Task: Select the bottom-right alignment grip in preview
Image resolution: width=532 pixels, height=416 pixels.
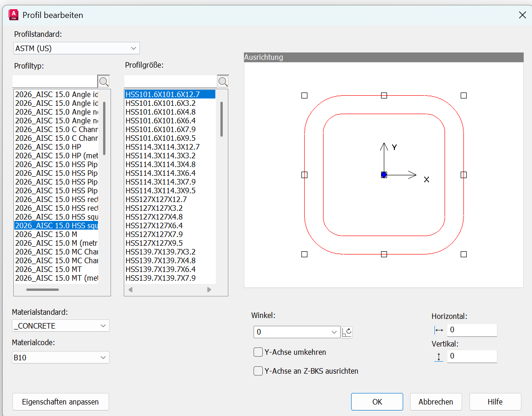Action: click(x=463, y=254)
